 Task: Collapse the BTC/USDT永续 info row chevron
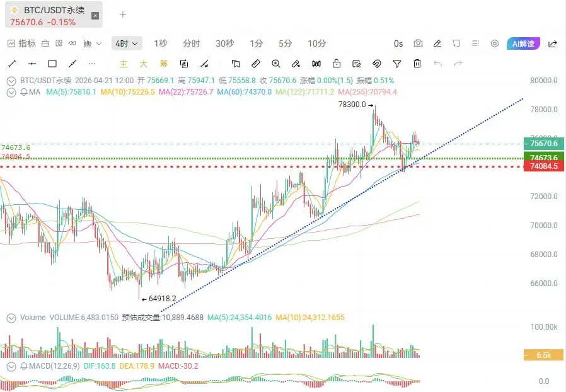coord(11,81)
